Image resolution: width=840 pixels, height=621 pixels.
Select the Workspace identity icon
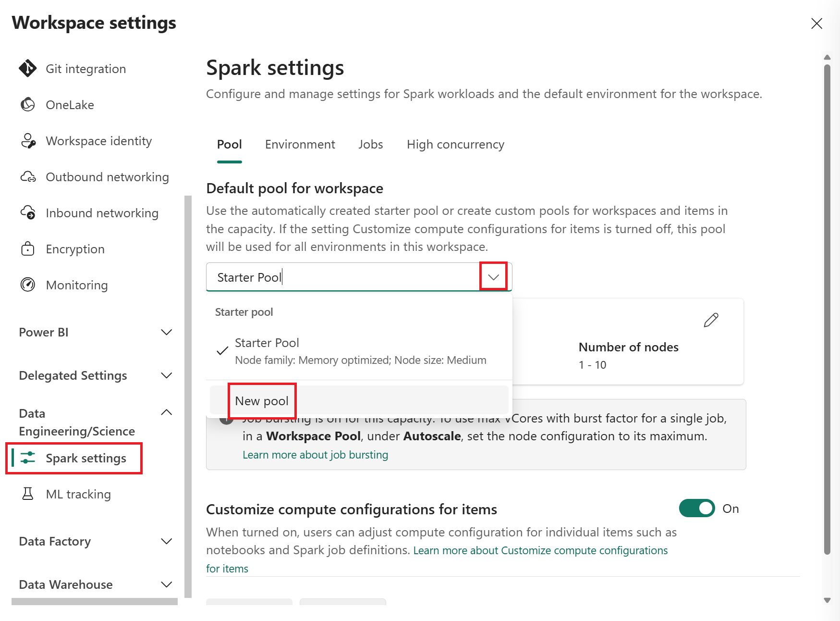[28, 141]
